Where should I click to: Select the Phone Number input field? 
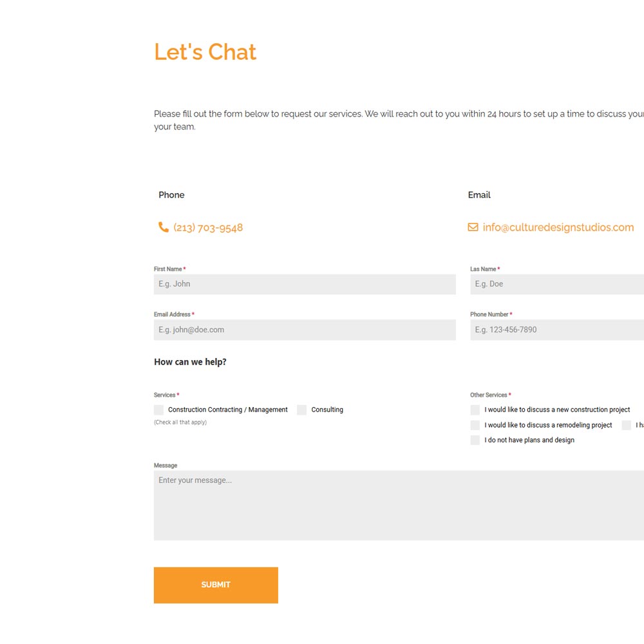pyautogui.click(x=557, y=330)
